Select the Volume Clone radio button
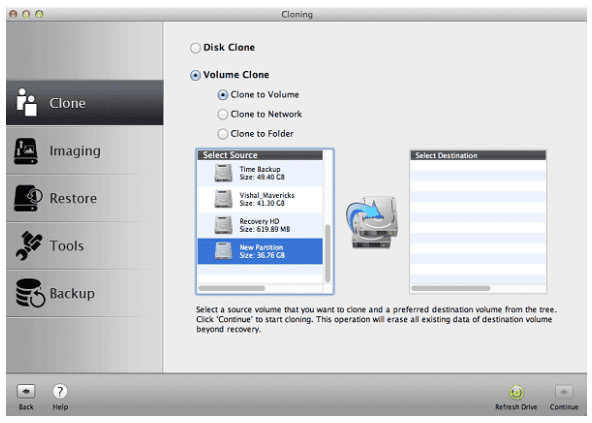592x423 pixels. [x=195, y=75]
